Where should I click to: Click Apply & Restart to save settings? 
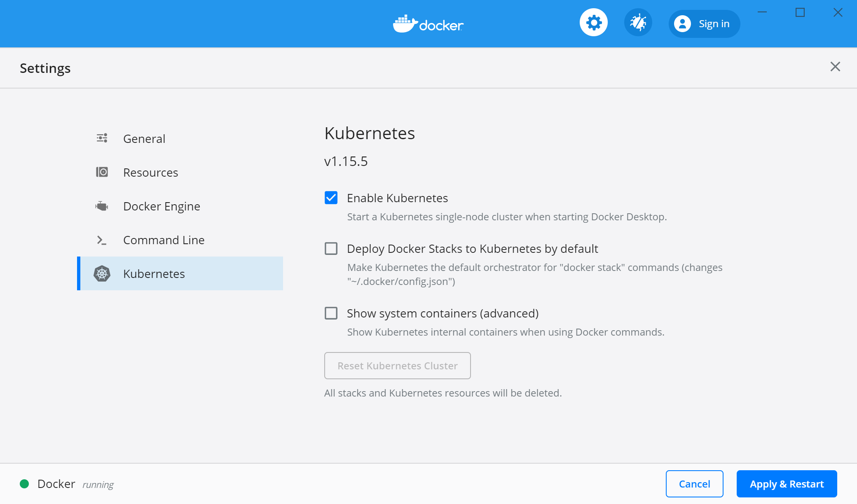point(787,483)
